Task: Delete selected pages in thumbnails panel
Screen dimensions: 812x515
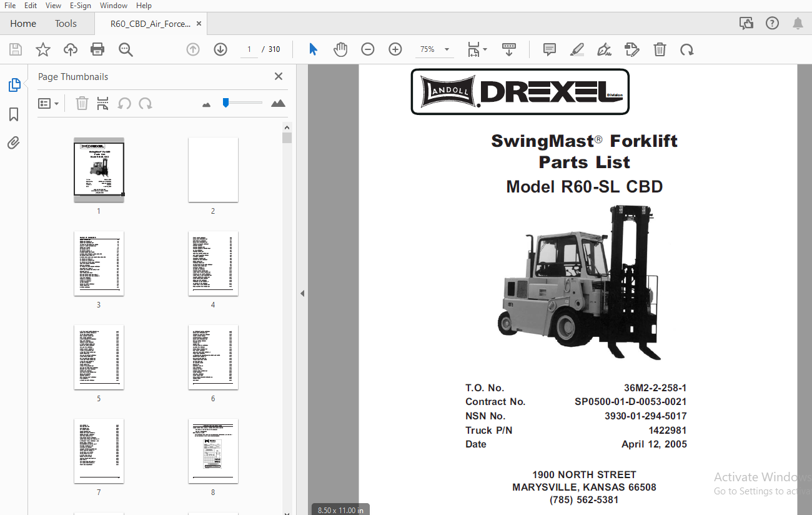Action: pyautogui.click(x=82, y=103)
